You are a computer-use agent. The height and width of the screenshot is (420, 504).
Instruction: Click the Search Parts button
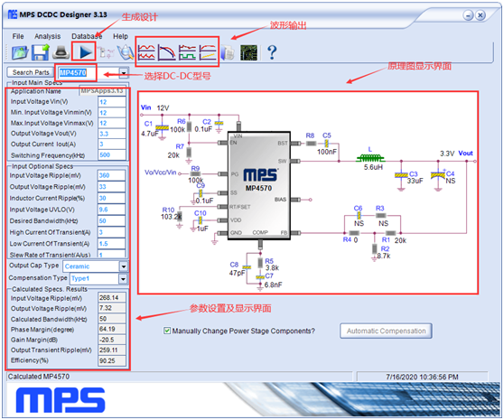[31, 72]
